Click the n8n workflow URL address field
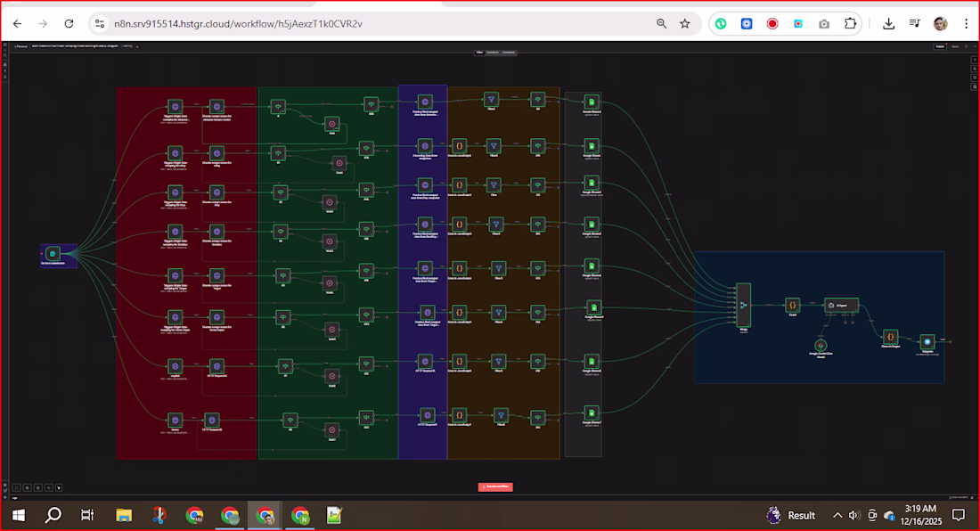980x531 pixels. point(375,24)
